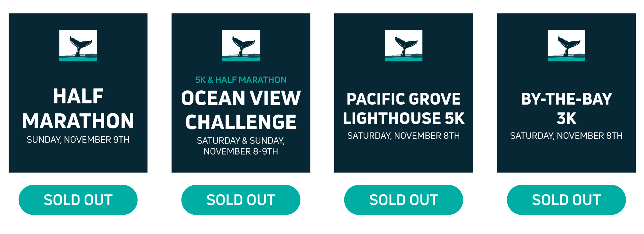
Task: Open the Ocean View Challenge title
Action: (x=241, y=110)
